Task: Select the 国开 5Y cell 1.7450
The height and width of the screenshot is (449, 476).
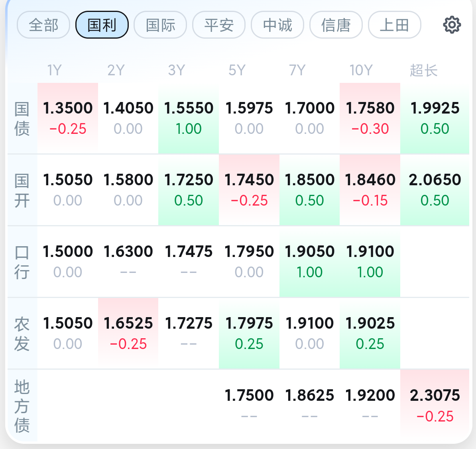Action: click(249, 190)
